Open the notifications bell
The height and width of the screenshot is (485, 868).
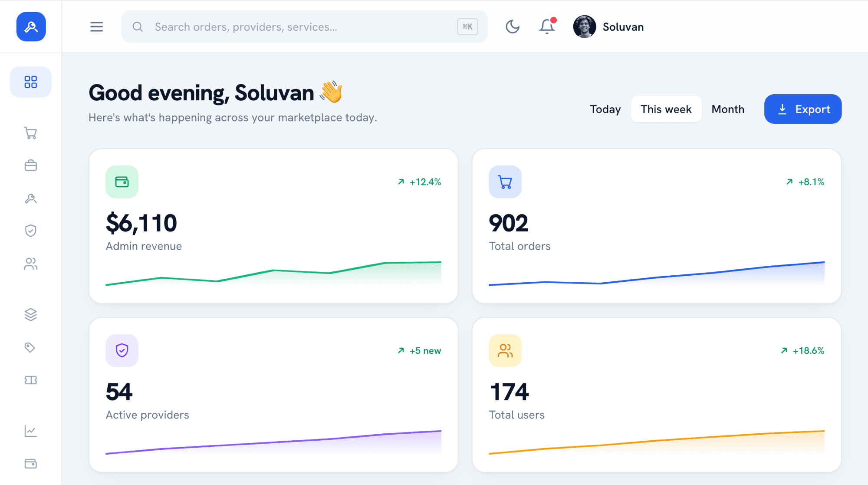click(547, 27)
